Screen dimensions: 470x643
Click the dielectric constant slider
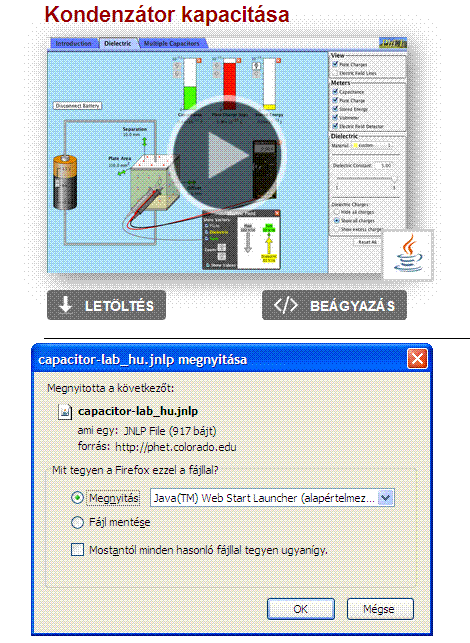tap(365, 179)
